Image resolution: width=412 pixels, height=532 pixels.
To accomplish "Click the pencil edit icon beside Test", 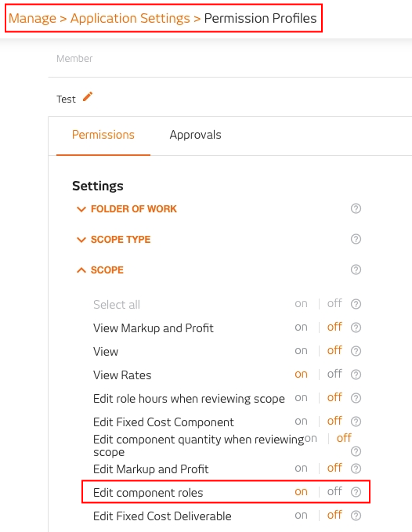I will (88, 96).
